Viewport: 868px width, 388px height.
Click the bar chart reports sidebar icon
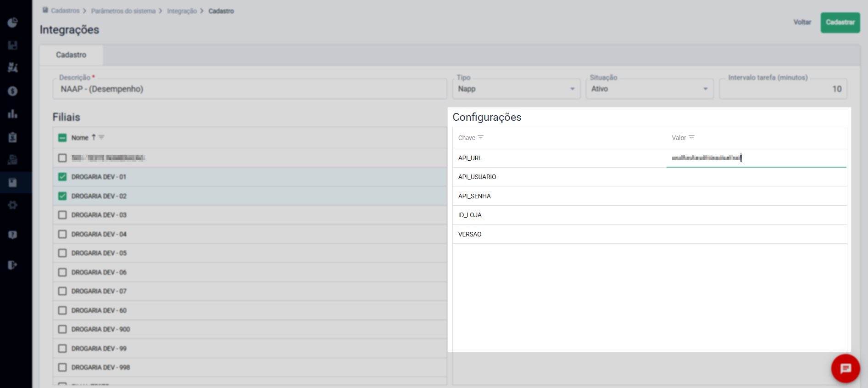click(13, 114)
